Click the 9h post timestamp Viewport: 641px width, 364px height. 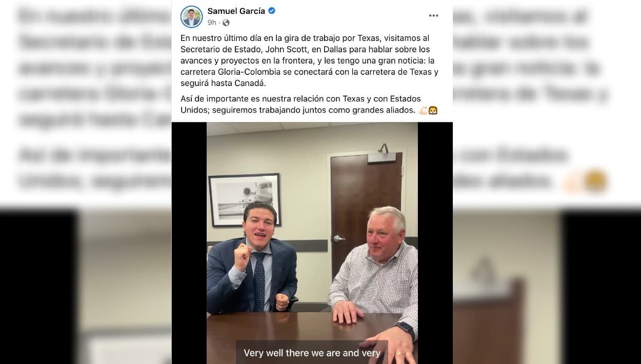point(211,23)
